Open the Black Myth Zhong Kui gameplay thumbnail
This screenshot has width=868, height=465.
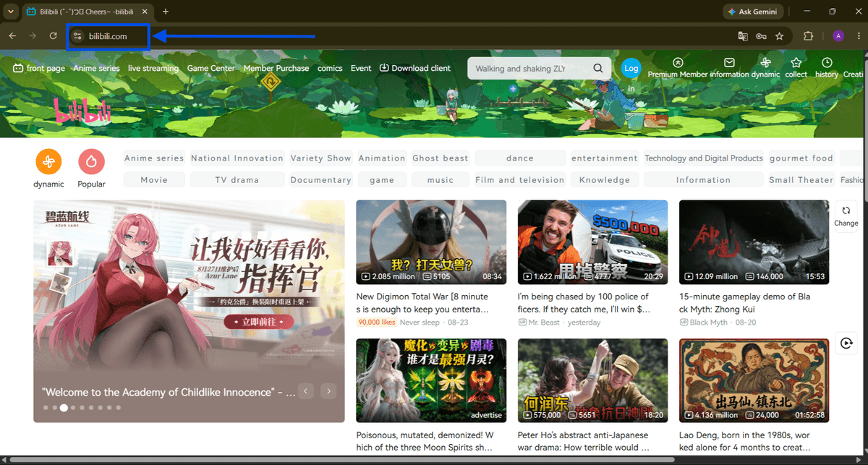coord(754,242)
